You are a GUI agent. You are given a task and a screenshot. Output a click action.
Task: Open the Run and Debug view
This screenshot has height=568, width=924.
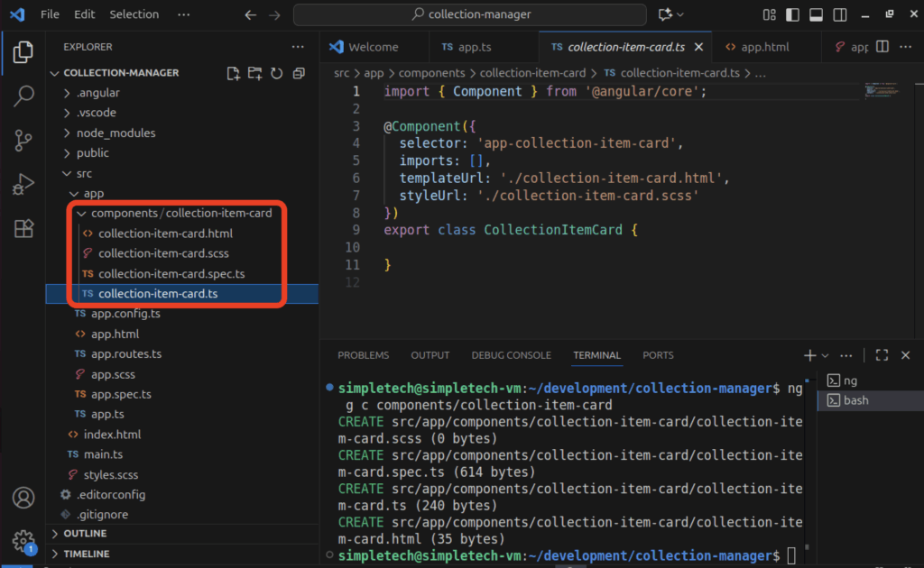point(24,184)
